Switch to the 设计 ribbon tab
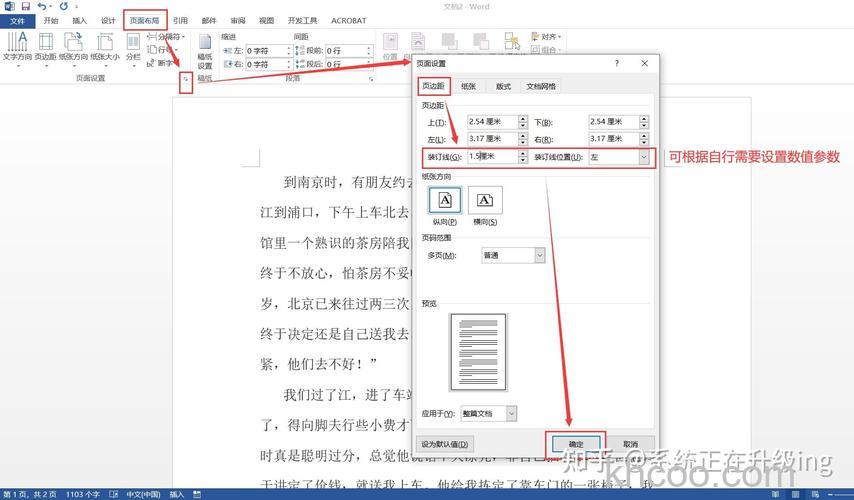 (108, 21)
